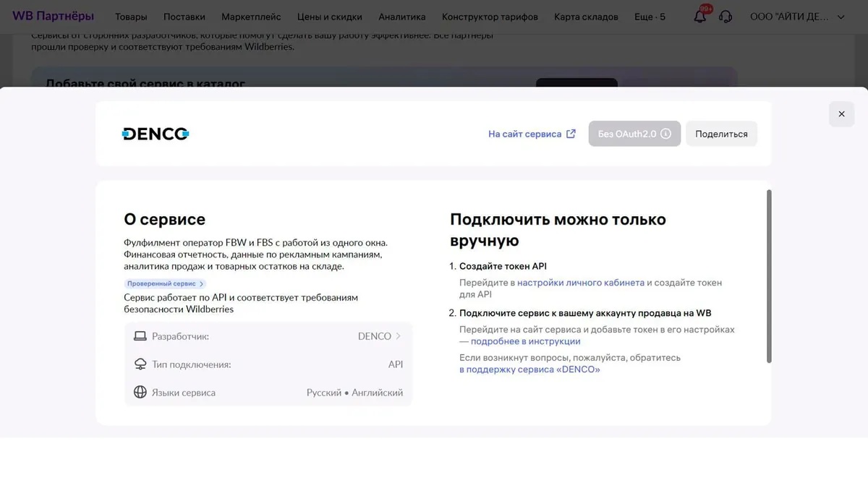This screenshot has height=488, width=868.
Task: Expand the Еще · 5 menu
Action: pos(650,17)
